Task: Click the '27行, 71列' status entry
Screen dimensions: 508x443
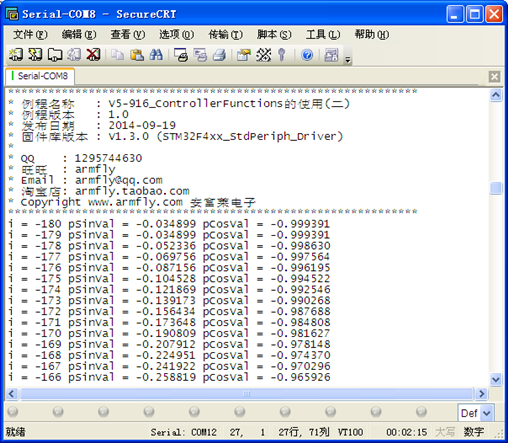Action: (304, 432)
